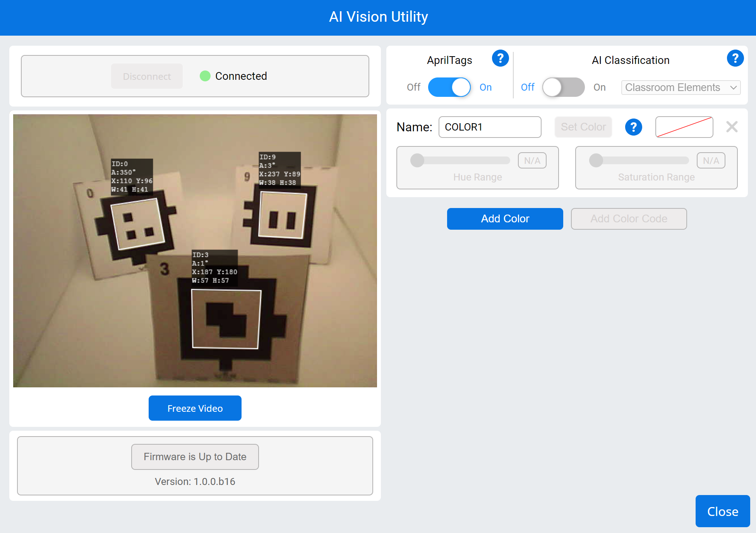
Task: Turn off AprilTags detection
Action: pos(449,87)
